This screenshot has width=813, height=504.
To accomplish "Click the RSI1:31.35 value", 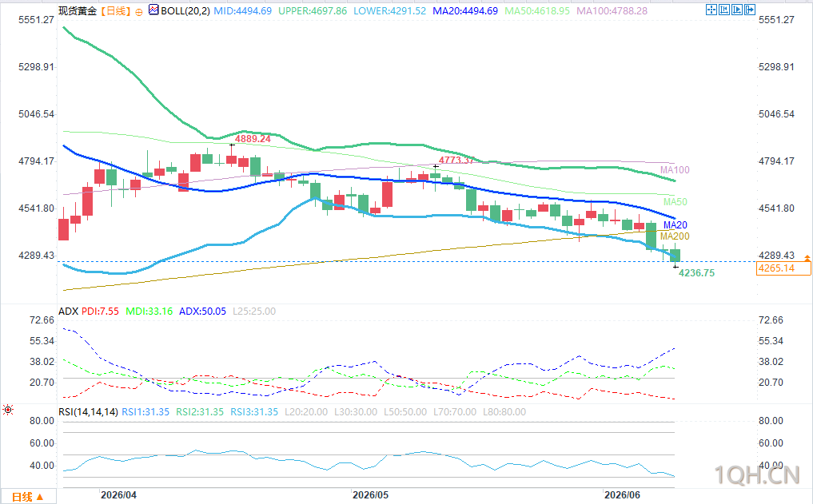I will tap(145, 412).
